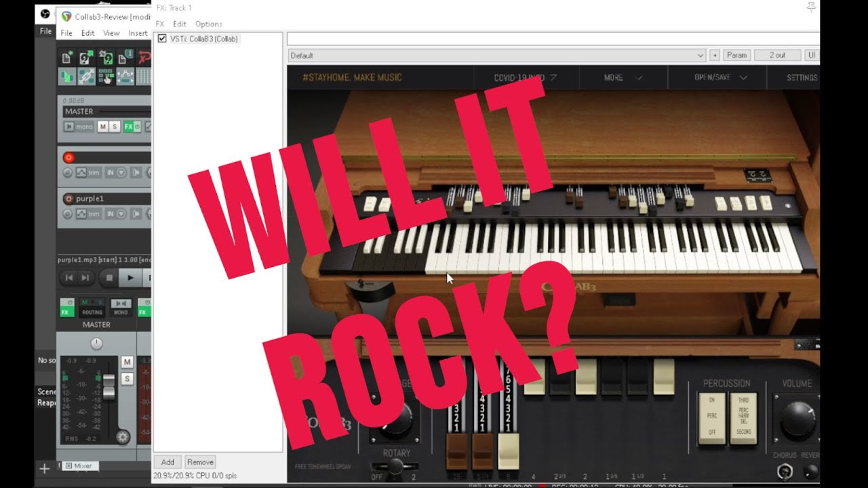
Task: Toggle the envelope move icon in Reaper toolbar
Action: [x=125, y=77]
